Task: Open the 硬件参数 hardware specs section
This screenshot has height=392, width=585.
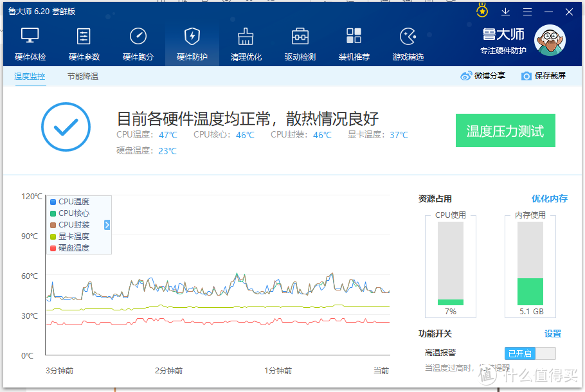Action: [84, 44]
